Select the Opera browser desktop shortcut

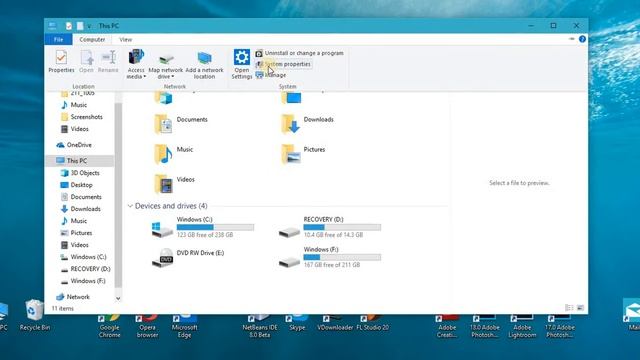click(x=147, y=326)
